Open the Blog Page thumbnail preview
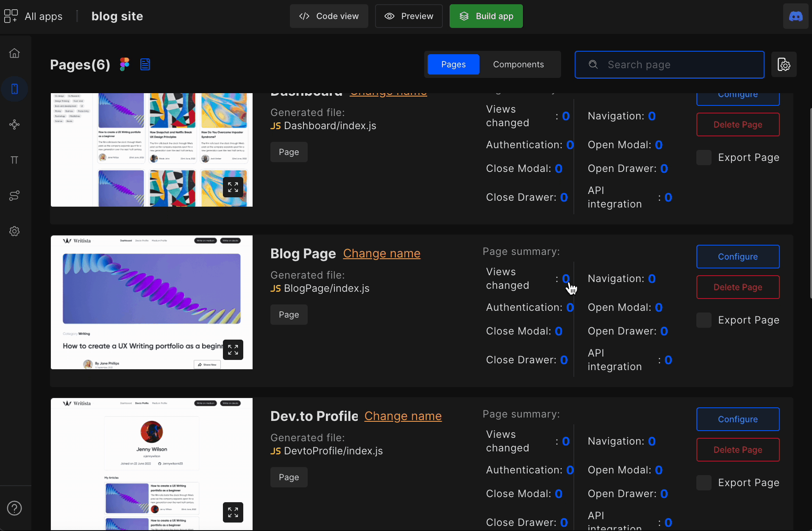Image resolution: width=812 pixels, height=531 pixels. click(x=152, y=302)
